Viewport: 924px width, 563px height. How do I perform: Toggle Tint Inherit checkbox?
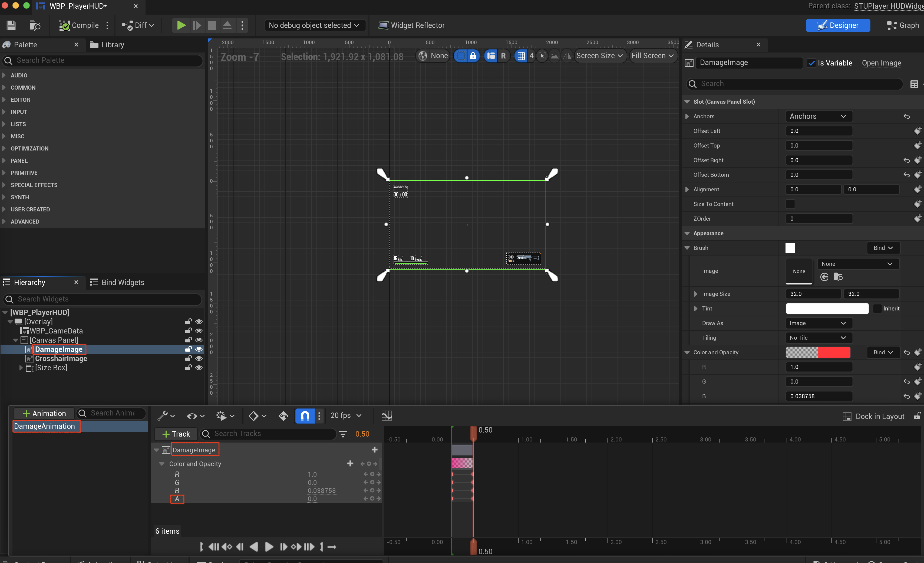(x=877, y=309)
